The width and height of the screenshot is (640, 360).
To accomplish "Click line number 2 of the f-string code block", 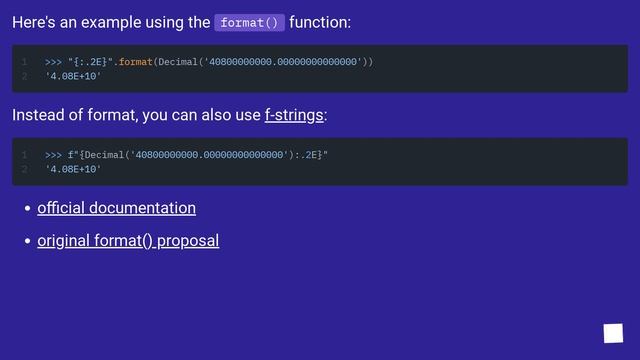I will (24, 169).
